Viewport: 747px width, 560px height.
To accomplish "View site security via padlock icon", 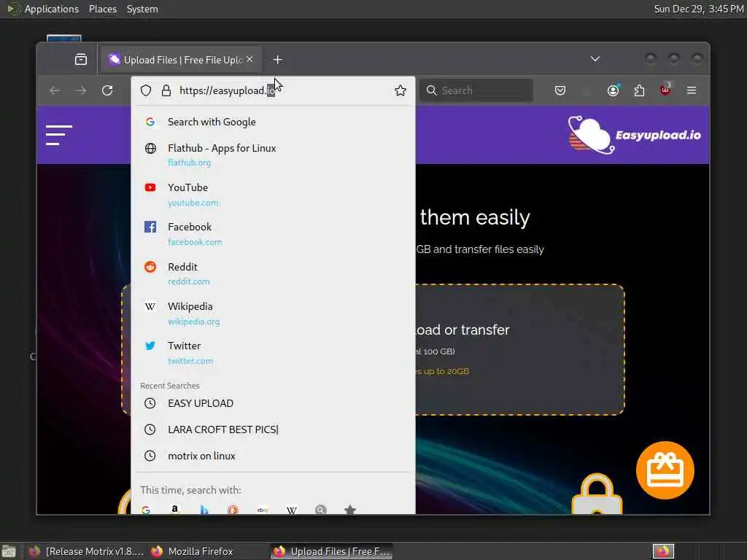I will tap(166, 90).
